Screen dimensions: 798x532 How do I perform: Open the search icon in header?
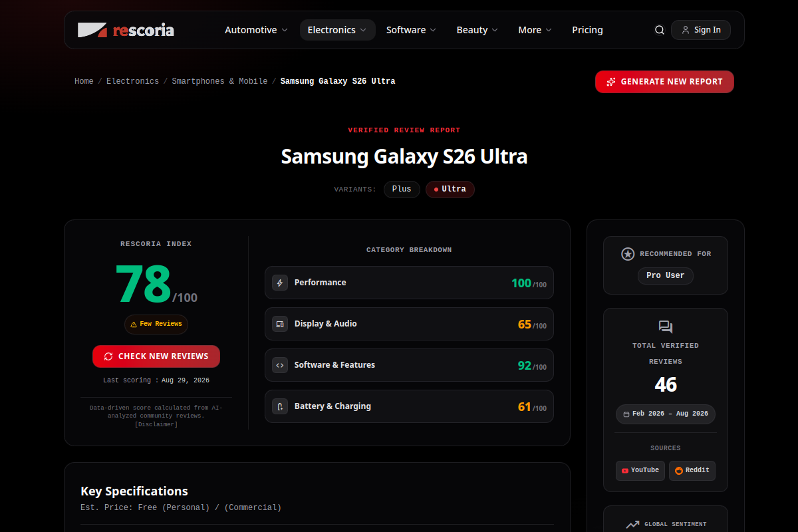[x=660, y=30]
